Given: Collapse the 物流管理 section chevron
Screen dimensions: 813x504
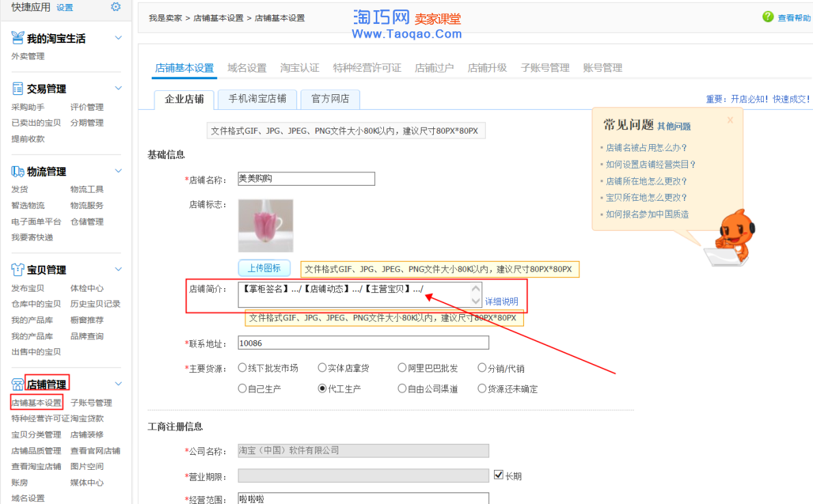Looking at the screenshot, I should click(118, 171).
